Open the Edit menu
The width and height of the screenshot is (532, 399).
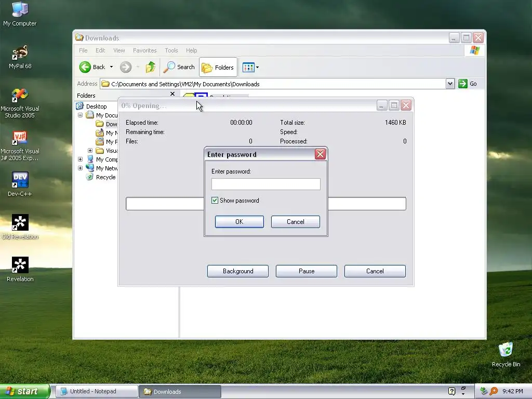coord(100,50)
